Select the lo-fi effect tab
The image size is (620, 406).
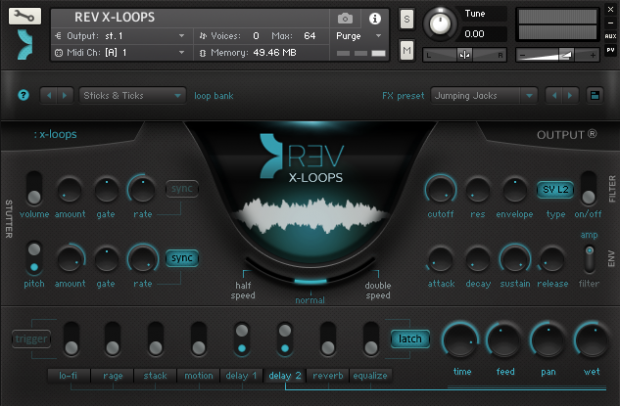pos(68,376)
